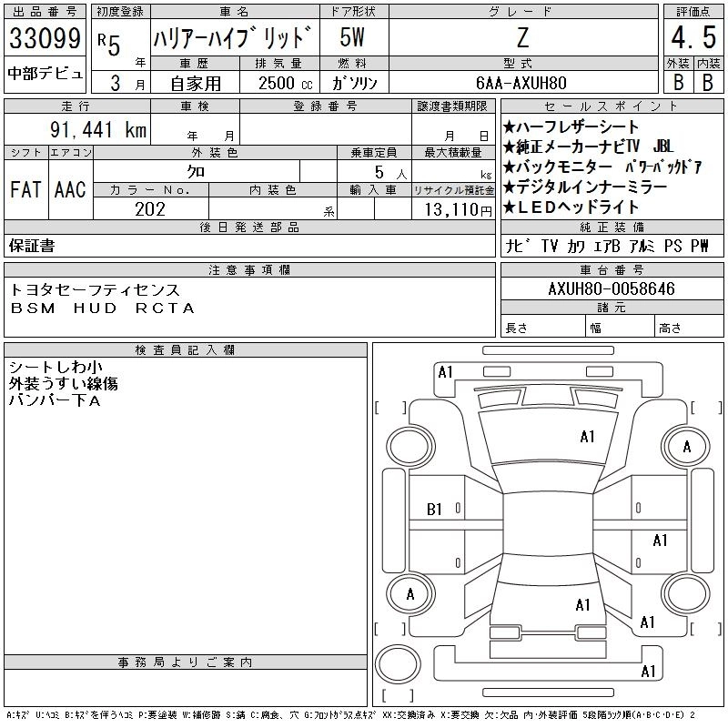
Task: Select A1 mark on rear quarter panel
Action: pos(647,622)
